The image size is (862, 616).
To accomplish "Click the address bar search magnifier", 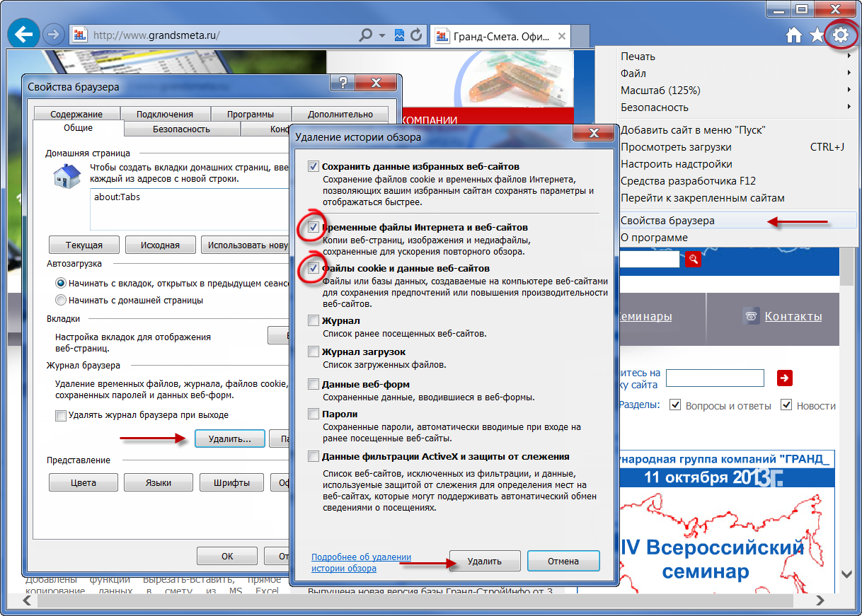I will (x=366, y=35).
